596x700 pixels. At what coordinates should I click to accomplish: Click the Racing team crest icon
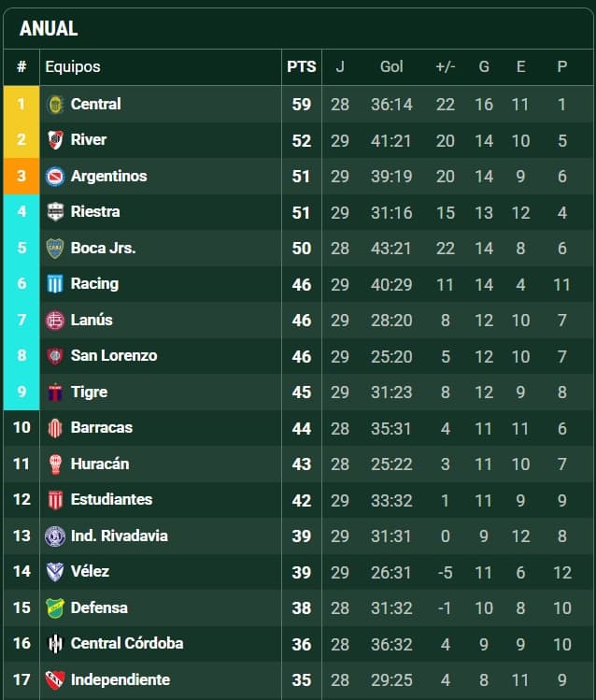click(x=55, y=284)
